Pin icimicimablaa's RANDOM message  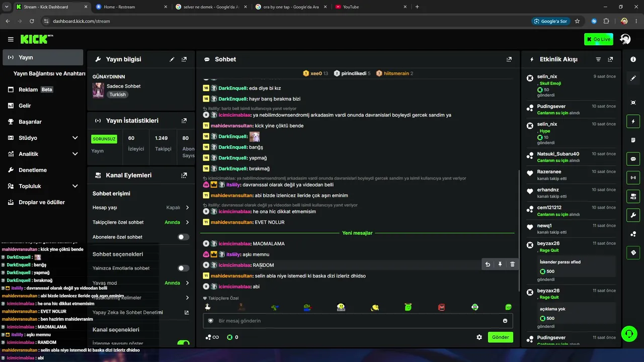[500, 264]
